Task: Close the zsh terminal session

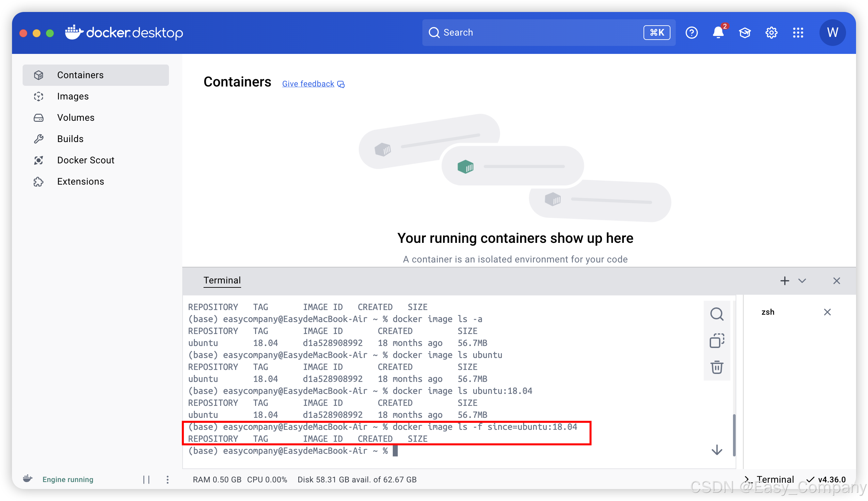Action: click(827, 312)
